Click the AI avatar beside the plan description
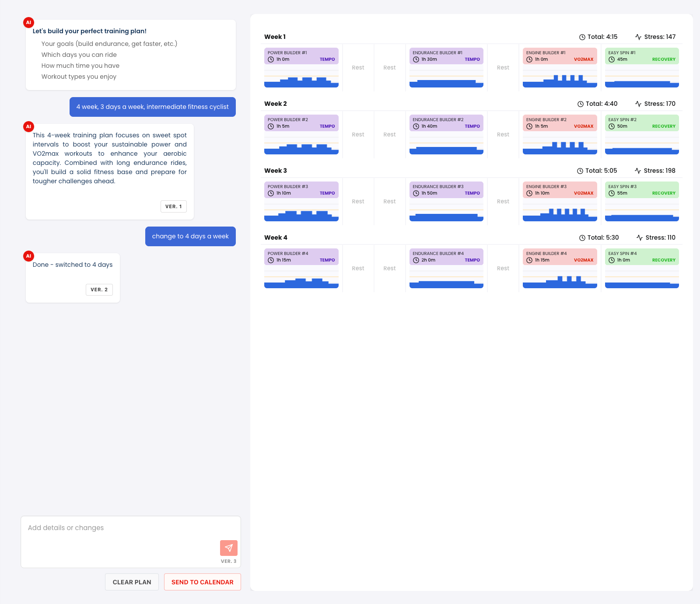Screen dimensions: 700x604 (x=28, y=126)
